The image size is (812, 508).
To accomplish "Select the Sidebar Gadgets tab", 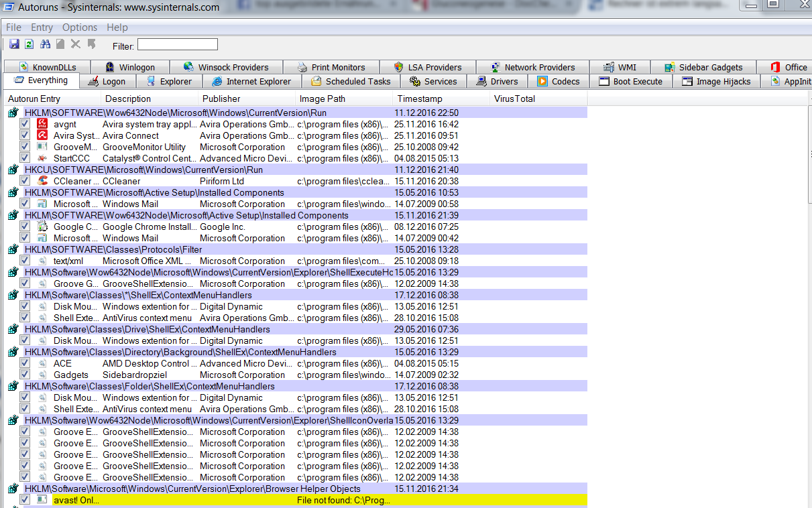I will [703, 67].
